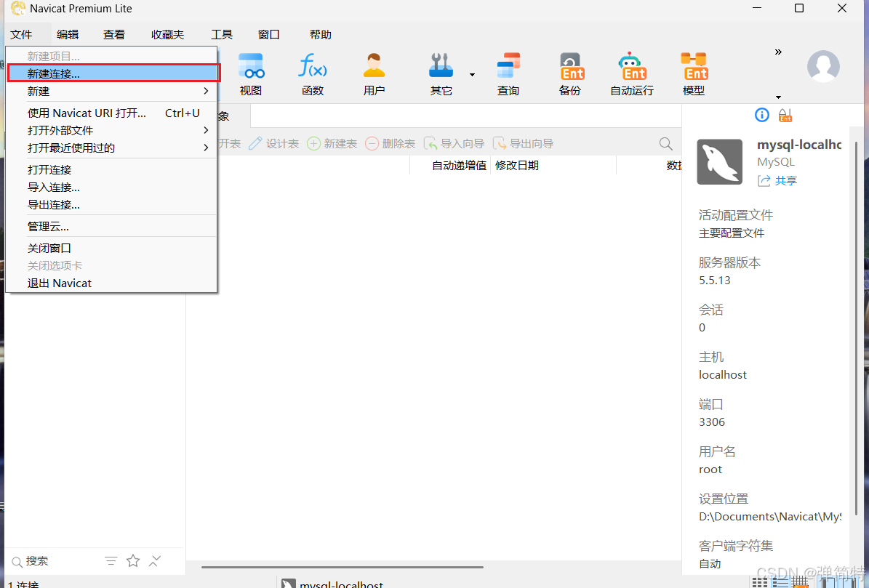Viewport: 869px width, 588px height.
Task: Expand toolbar overflow double-chevron
Action: 778,52
